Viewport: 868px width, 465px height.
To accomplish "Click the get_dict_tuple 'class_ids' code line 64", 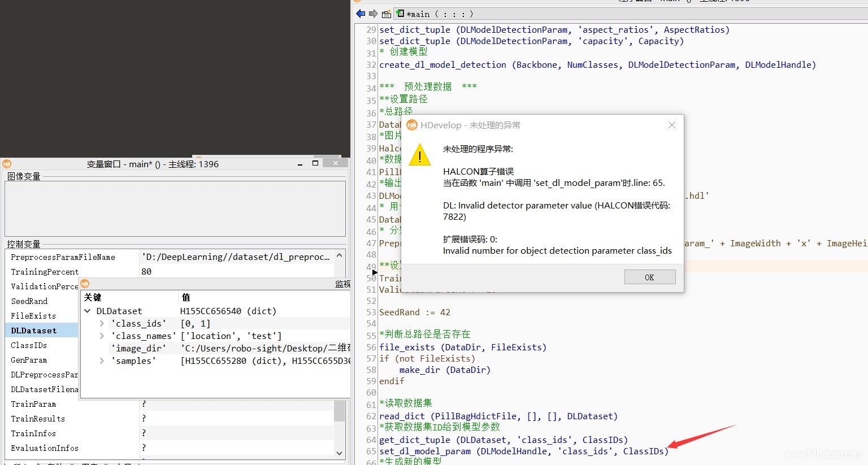I will point(504,440).
